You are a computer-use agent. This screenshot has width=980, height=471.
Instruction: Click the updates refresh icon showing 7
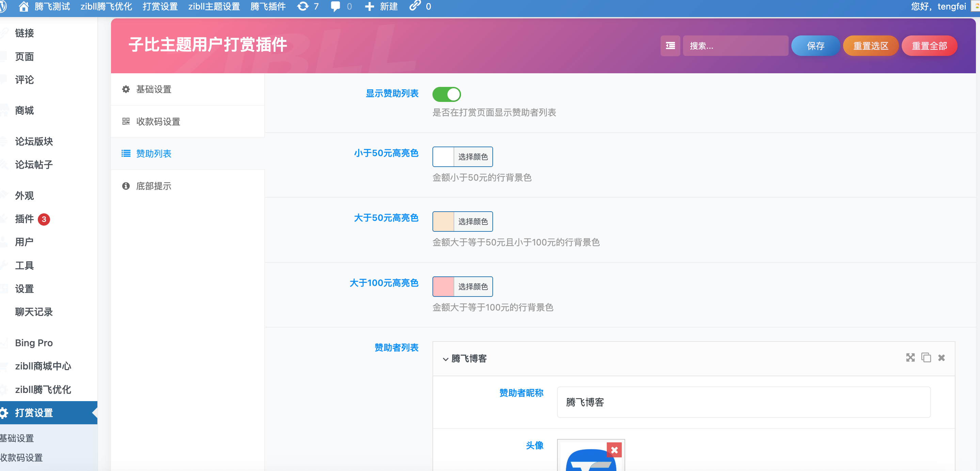click(302, 6)
